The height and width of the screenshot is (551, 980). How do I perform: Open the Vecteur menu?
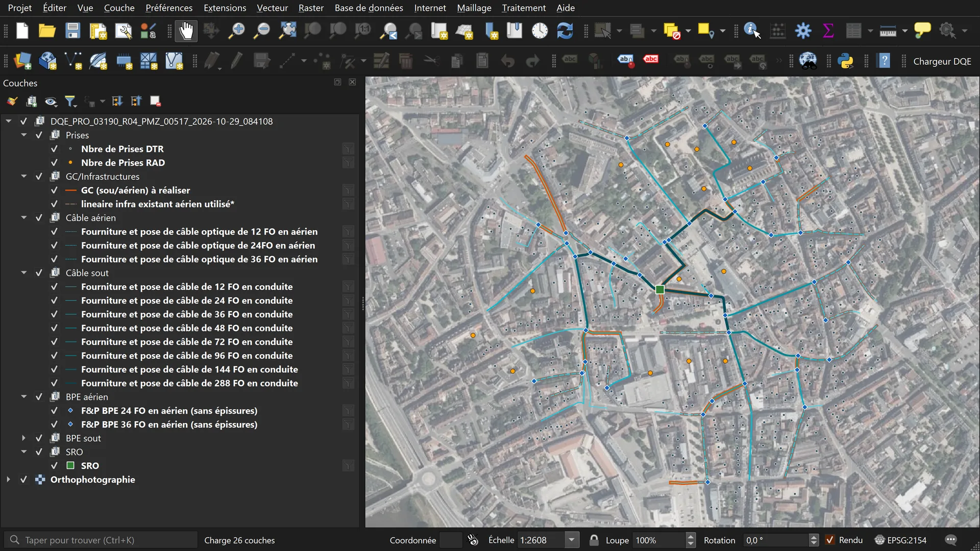coord(272,8)
